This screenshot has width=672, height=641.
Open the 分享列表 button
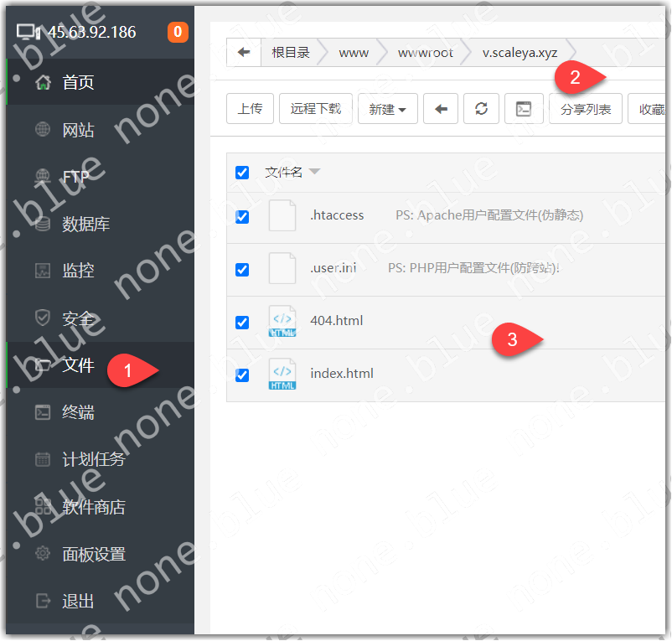click(x=586, y=109)
